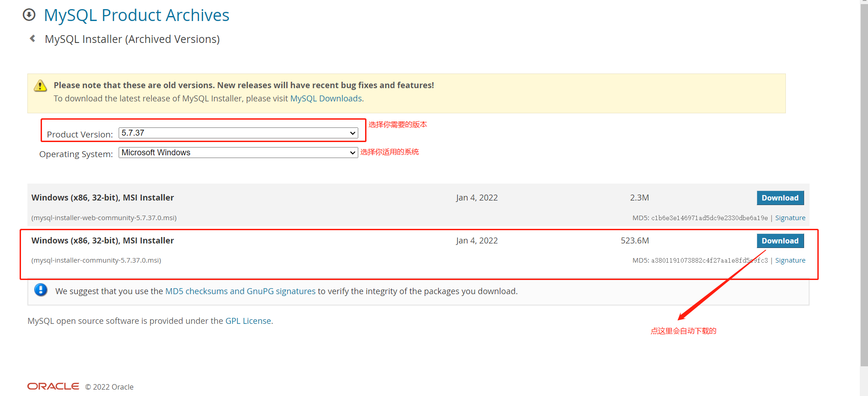Click the 2.3M file size
Viewport: 868px width, 396px height.
click(639, 198)
